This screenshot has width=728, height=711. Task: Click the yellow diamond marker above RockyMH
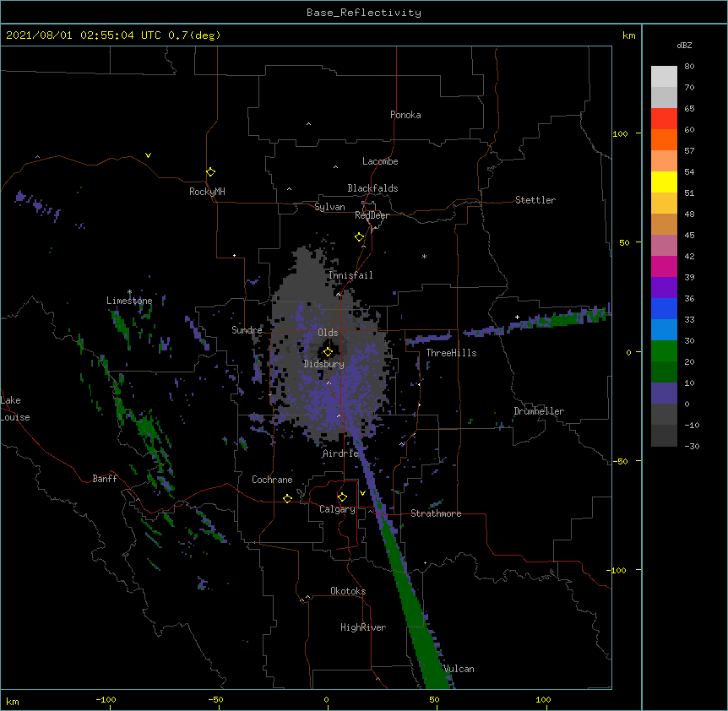click(x=211, y=172)
